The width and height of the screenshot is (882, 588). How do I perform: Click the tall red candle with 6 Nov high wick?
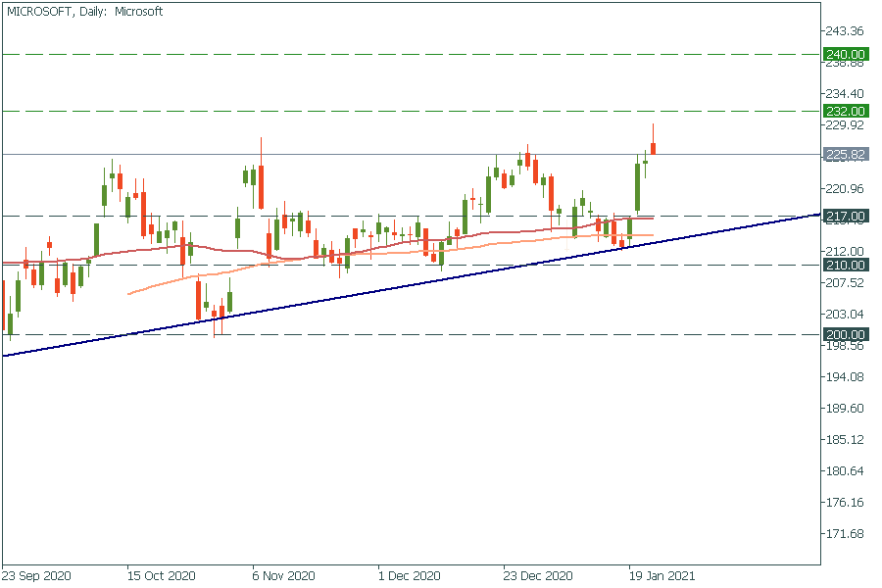click(261, 186)
